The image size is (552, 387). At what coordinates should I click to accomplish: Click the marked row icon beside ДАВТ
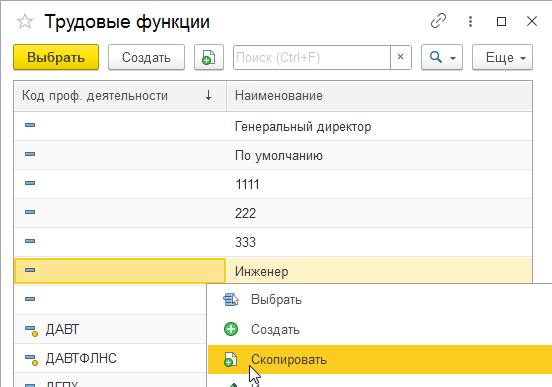coord(31,330)
